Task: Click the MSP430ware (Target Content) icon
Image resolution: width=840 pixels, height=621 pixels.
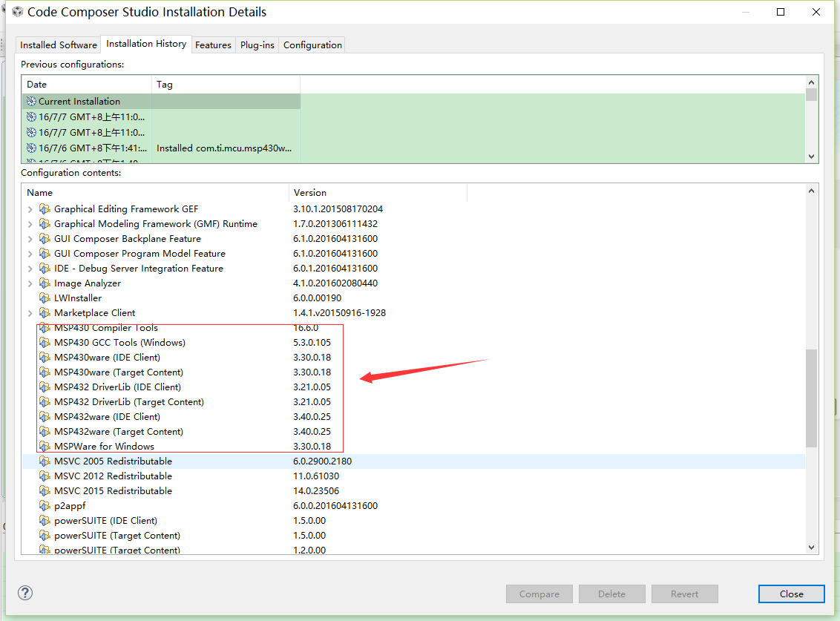Action: coord(45,372)
